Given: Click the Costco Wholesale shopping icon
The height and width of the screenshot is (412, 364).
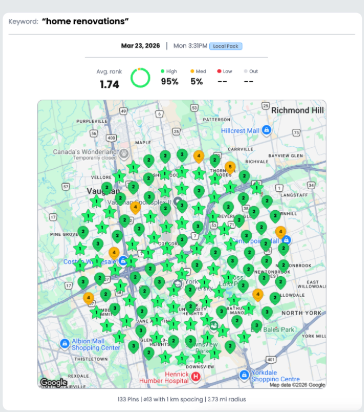Looking at the screenshot, I should coord(123,261).
